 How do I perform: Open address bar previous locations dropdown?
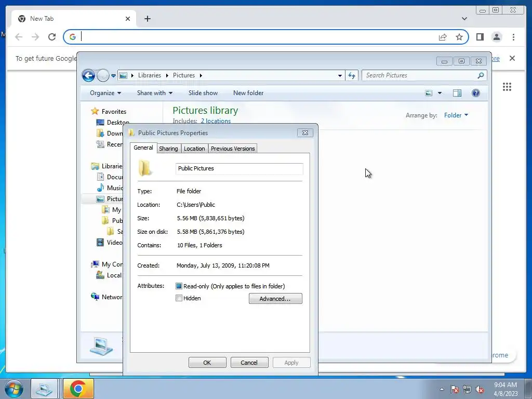(340, 76)
